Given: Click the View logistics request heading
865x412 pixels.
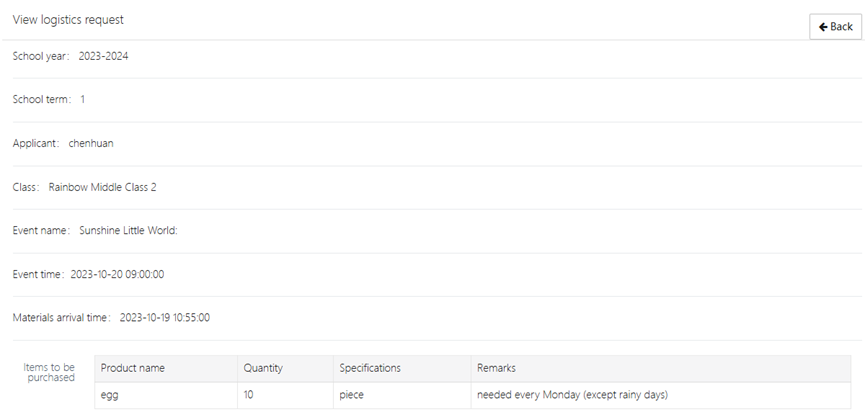Looking at the screenshot, I should tap(68, 20).
